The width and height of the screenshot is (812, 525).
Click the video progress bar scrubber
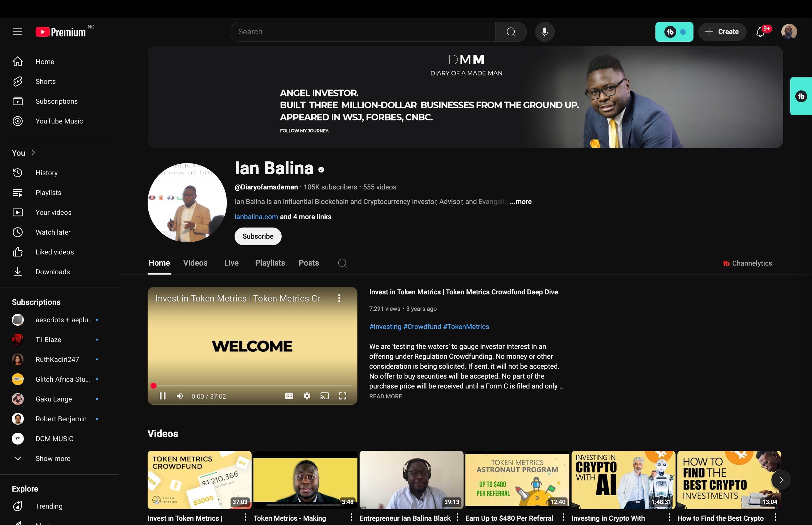(154, 386)
